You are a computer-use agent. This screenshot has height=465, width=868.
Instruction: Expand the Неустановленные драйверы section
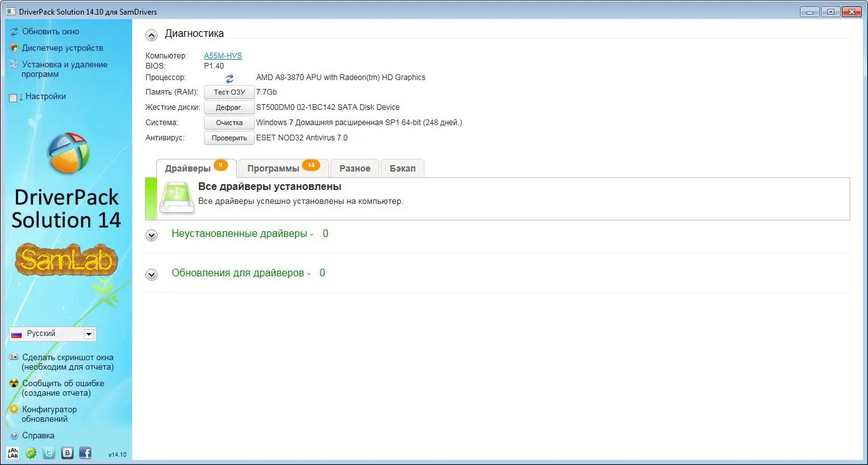tap(151, 236)
